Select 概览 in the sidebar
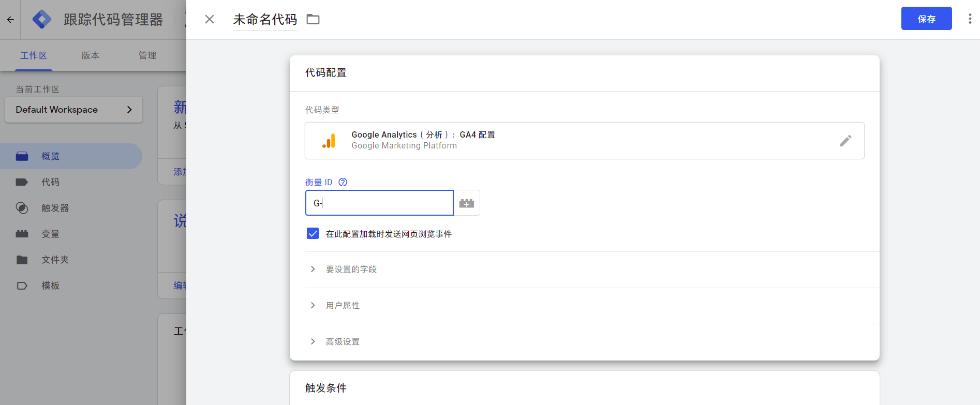This screenshot has height=405, width=980. [71, 156]
